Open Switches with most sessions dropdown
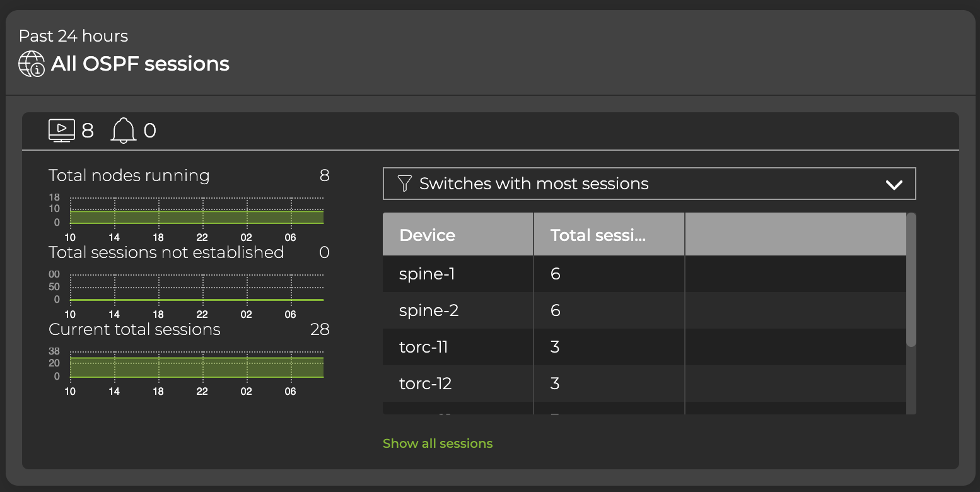This screenshot has height=492, width=980. click(x=649, y=184)
